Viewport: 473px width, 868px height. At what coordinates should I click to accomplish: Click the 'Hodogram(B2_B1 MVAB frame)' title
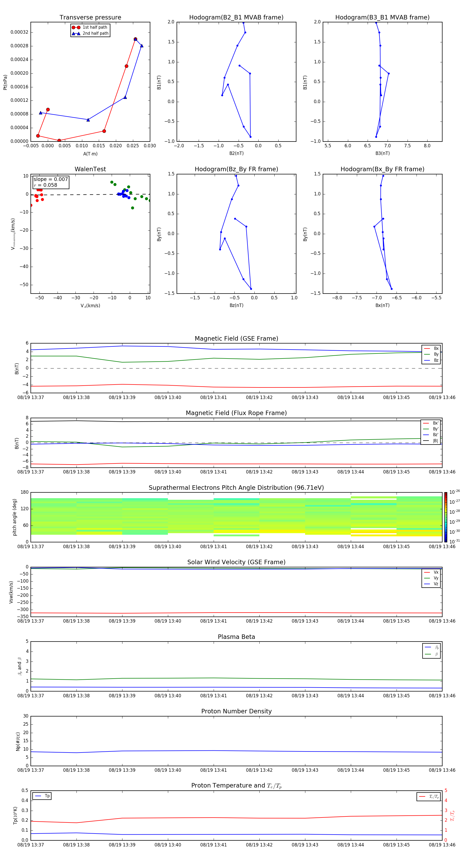[236, 18]
